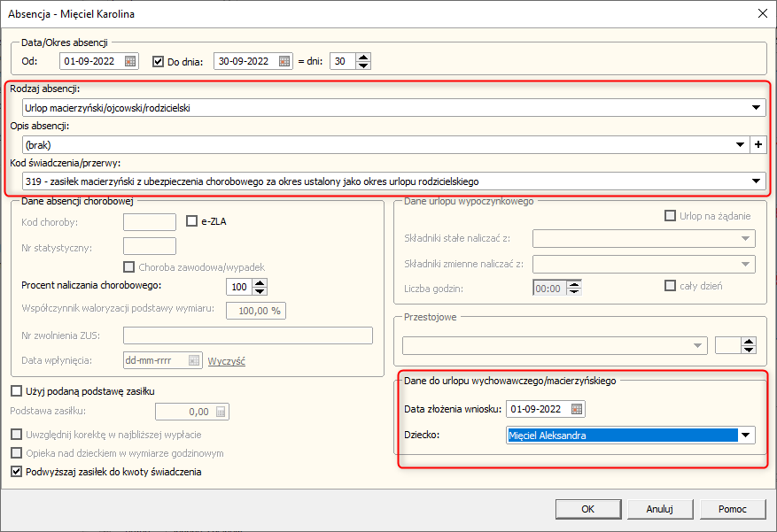
Task: Cancel with the Anuluj button
Action: click(x=659, y=509)
